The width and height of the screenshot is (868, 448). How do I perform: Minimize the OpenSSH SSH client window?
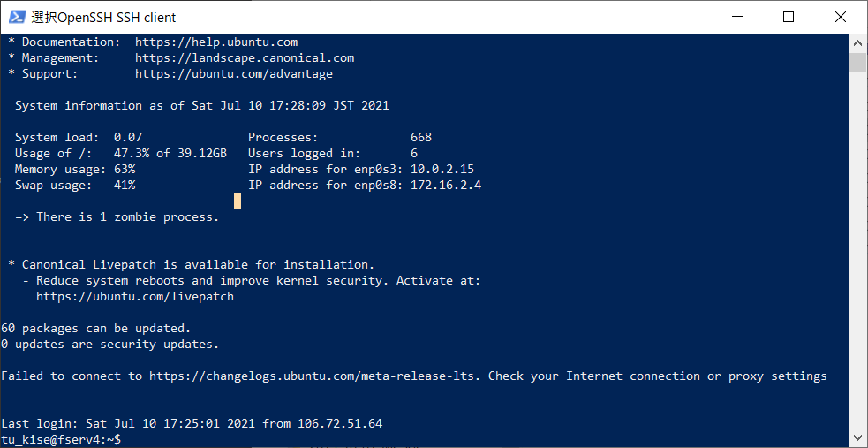pos(746,17)
